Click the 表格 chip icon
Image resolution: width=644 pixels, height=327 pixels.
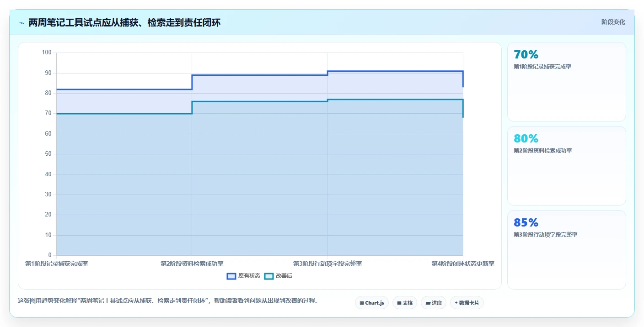399,303
